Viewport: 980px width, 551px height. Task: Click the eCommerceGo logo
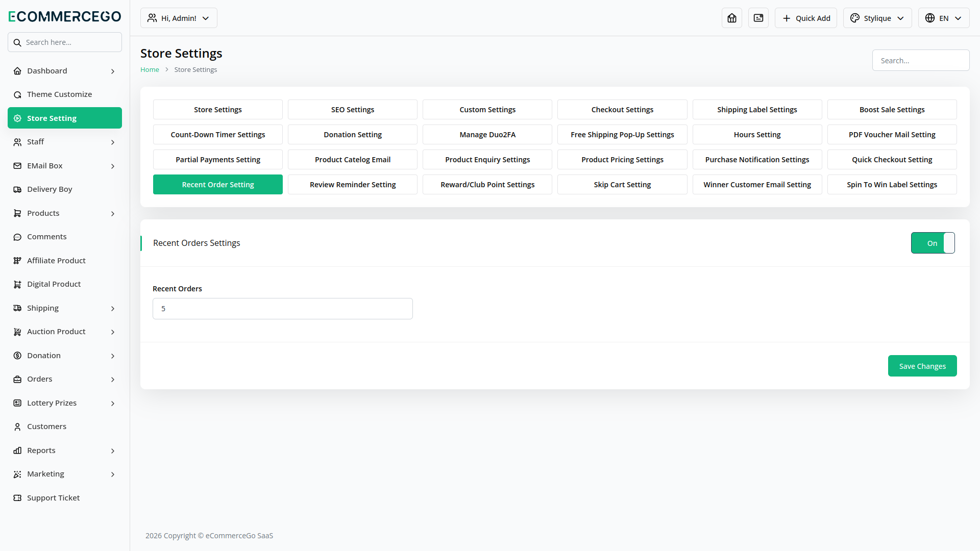click(65, 16)
